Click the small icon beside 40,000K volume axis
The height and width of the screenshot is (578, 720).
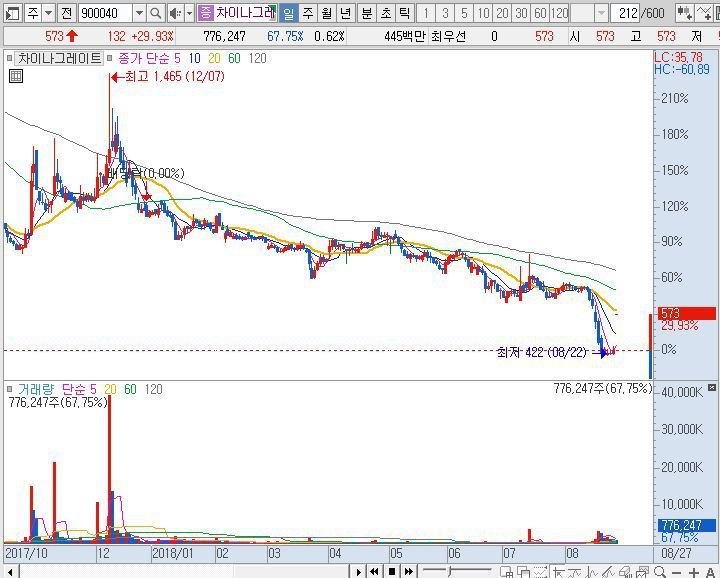coord(712,388)
